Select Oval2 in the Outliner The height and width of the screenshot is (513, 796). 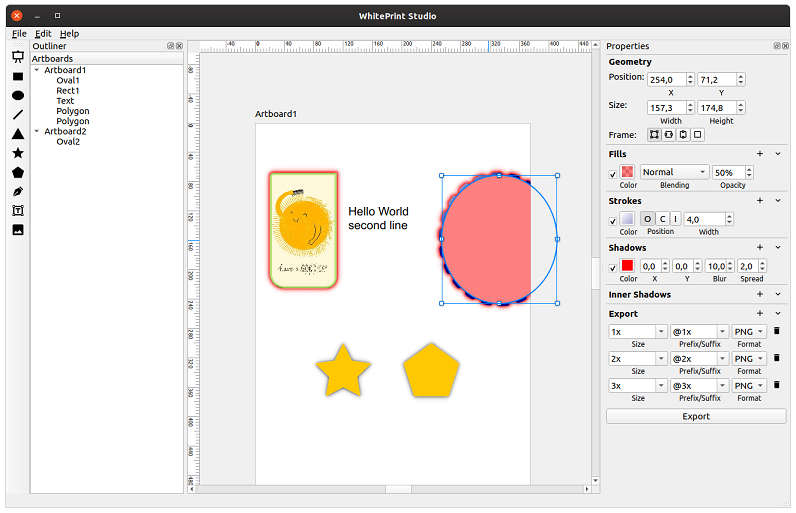[68, 142]
